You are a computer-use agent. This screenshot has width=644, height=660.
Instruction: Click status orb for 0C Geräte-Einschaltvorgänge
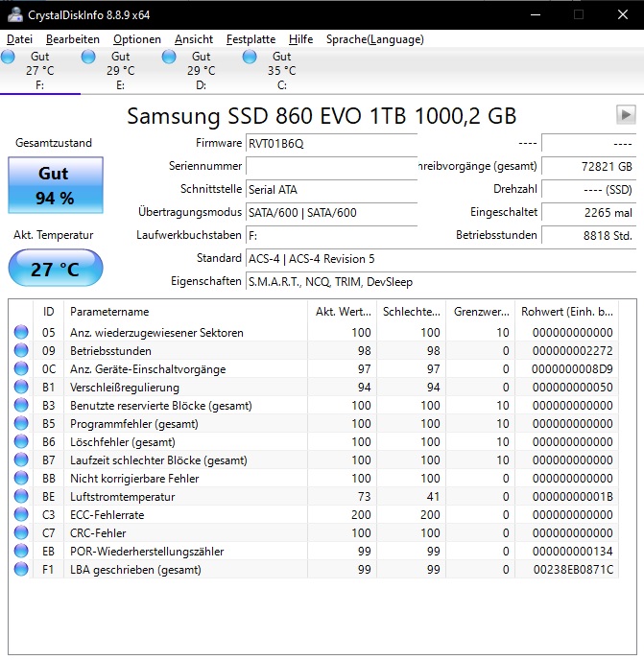21,368
